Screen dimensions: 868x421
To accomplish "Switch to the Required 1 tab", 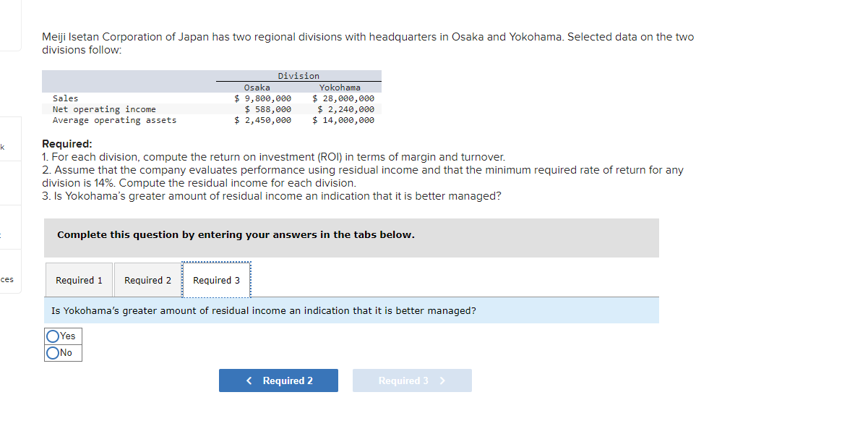I will click(79, 280).
